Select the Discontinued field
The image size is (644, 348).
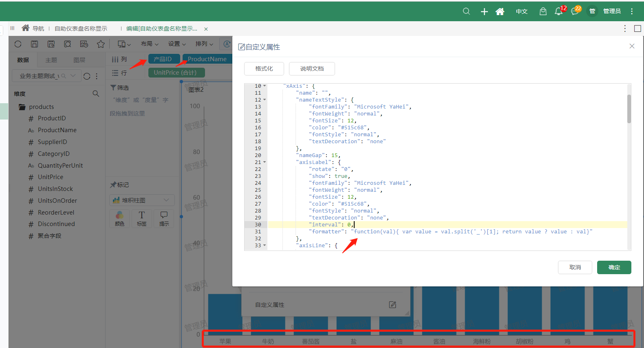tap(56, 224)
